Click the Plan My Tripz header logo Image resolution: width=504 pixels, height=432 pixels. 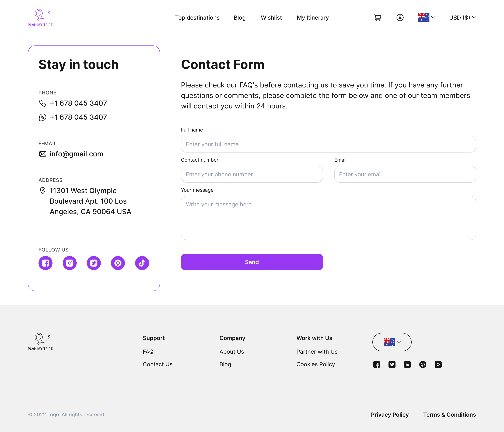(x=40, y=18)
